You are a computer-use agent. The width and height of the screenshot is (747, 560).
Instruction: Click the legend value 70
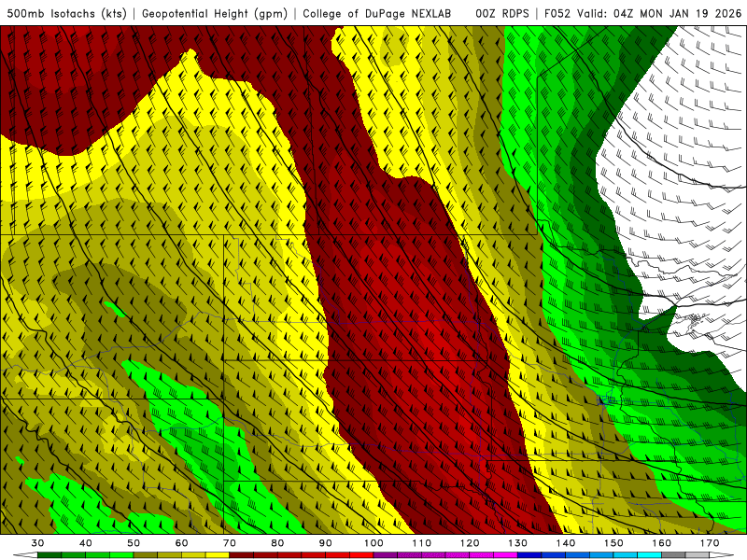click(230, 543)
